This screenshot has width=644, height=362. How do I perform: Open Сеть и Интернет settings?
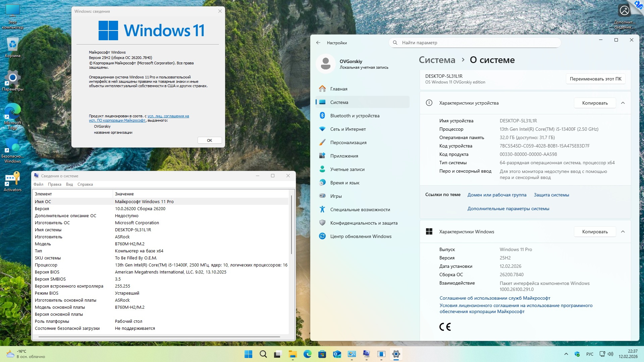pyautogui.click(x=348, y=129)
